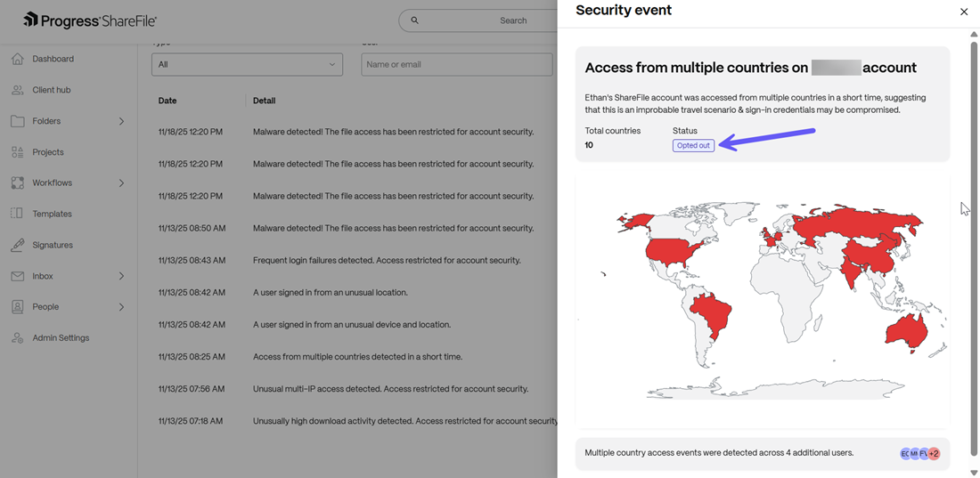
Task: Click the Detail column header
Action: [x=265, y=101]
